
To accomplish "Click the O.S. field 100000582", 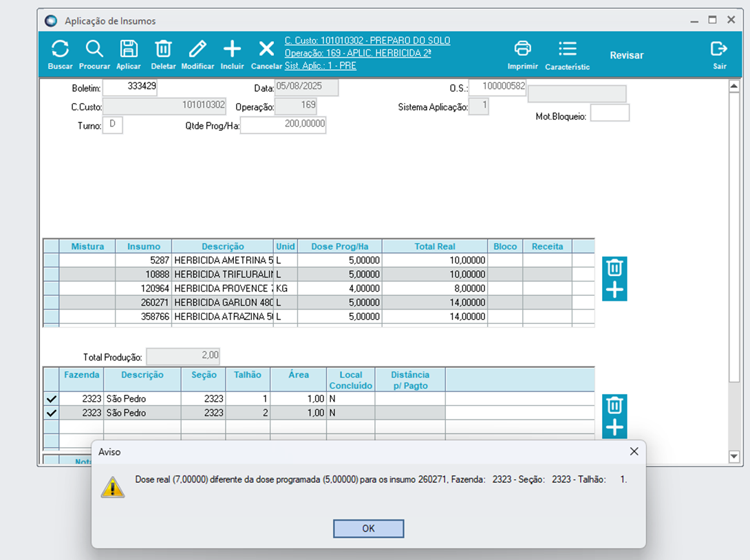I will pyautogui.click(x=497, y=87).
